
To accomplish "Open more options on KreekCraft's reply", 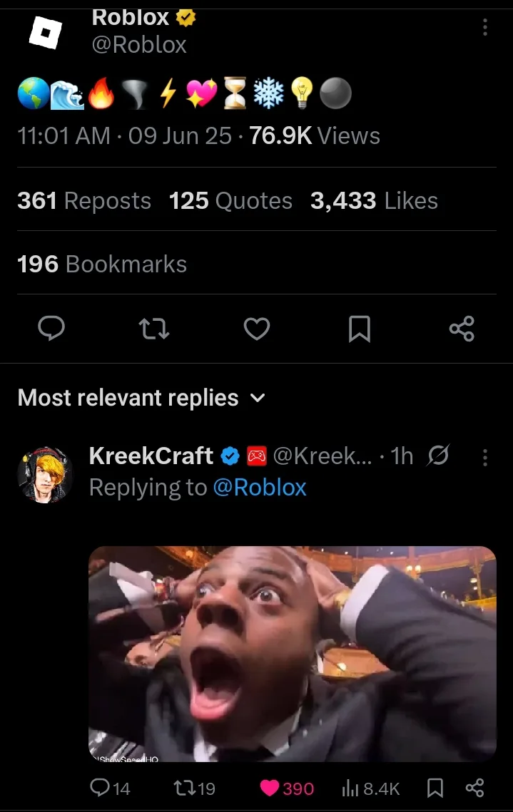I will tap(485, 456).
